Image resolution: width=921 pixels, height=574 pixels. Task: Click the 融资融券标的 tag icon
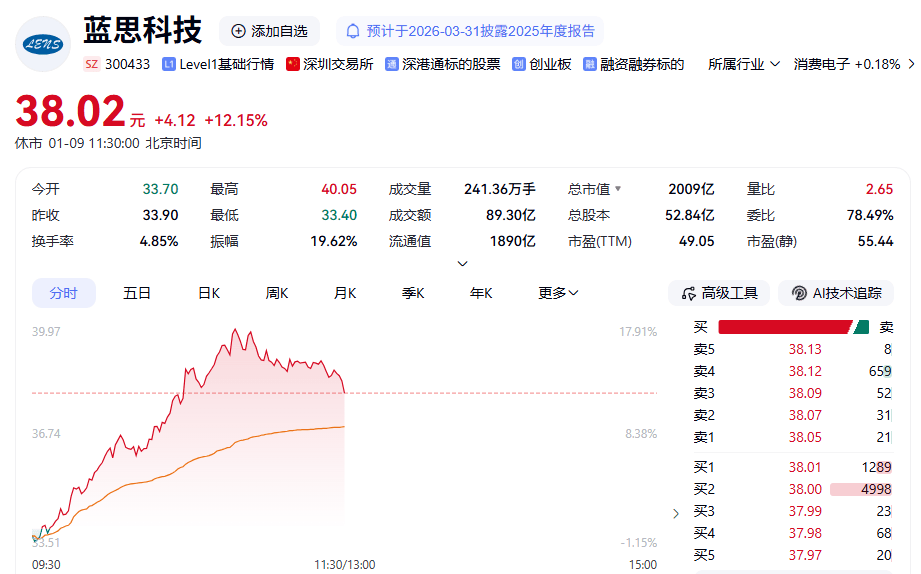590,64
